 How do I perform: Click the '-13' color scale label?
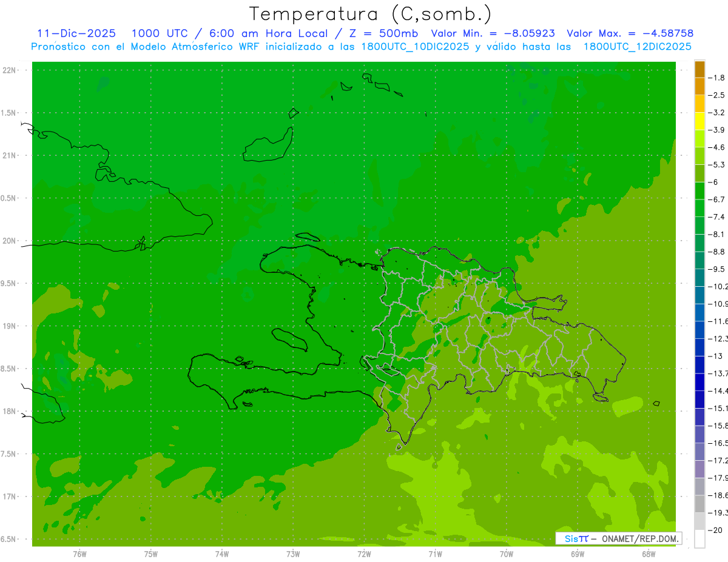[716, 356]
